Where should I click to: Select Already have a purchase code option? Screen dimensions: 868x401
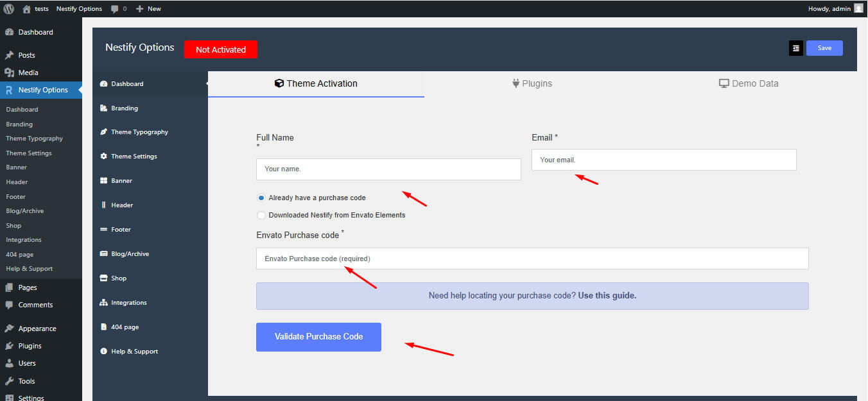tap(261, 198)
